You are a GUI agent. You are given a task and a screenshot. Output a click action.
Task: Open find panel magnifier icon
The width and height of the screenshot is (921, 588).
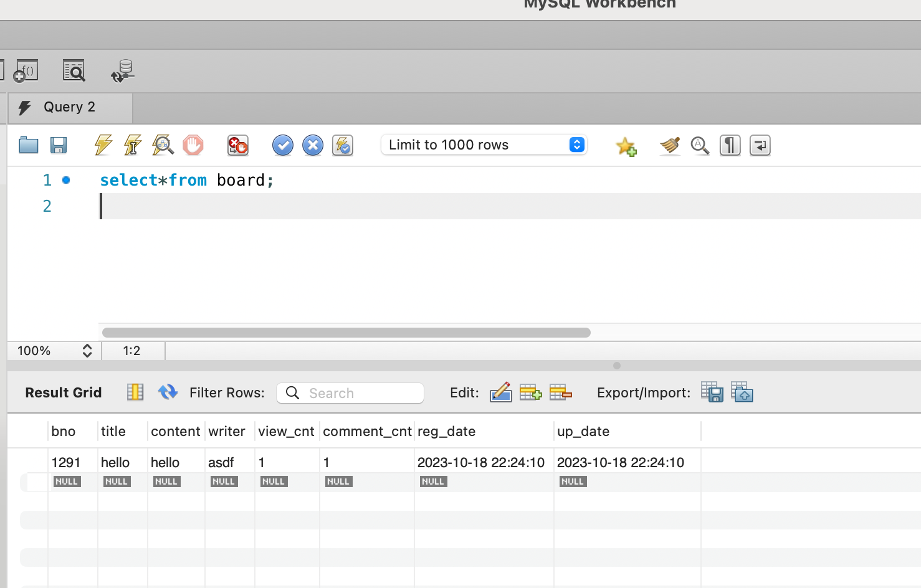700,146
